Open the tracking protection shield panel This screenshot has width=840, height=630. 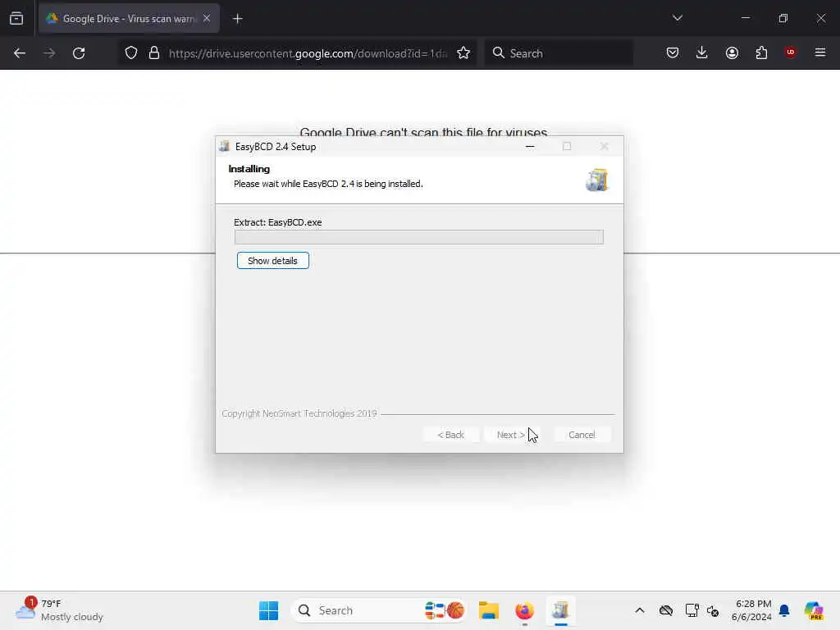pyautogui.click(x=131, y=53)
